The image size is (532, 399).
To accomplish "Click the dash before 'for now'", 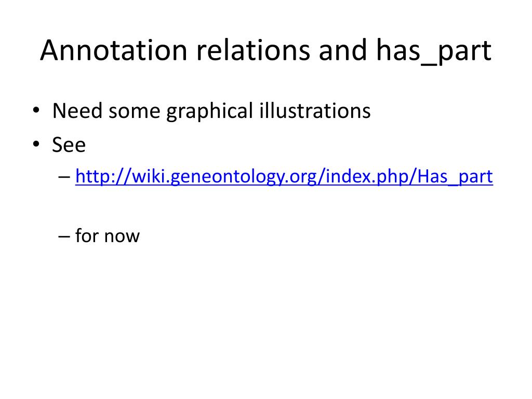I will (x=64, y=236).
